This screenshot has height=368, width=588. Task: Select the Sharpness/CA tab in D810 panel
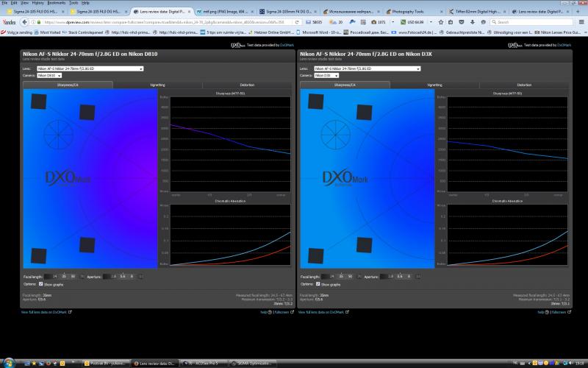(68, 85)
